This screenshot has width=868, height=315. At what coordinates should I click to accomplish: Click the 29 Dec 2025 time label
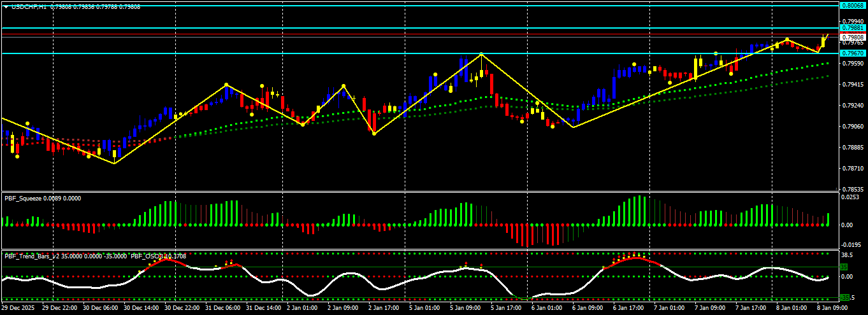click(17, 308)
